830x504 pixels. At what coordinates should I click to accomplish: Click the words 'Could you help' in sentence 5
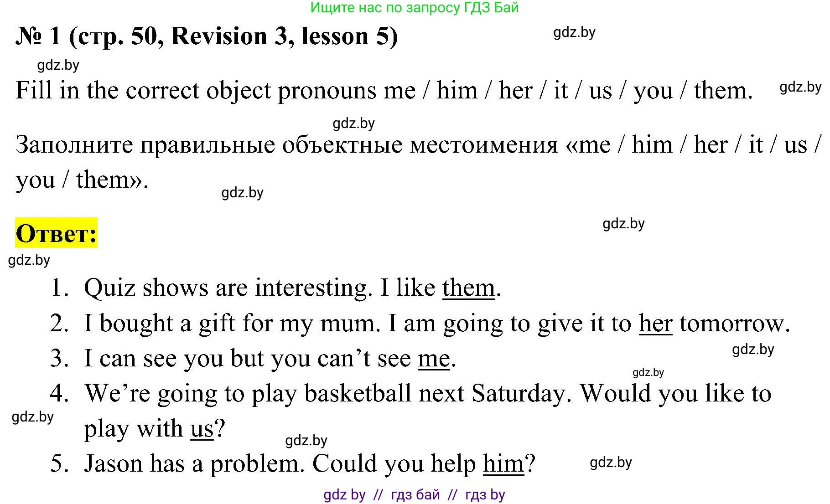[x=394, y=464]
